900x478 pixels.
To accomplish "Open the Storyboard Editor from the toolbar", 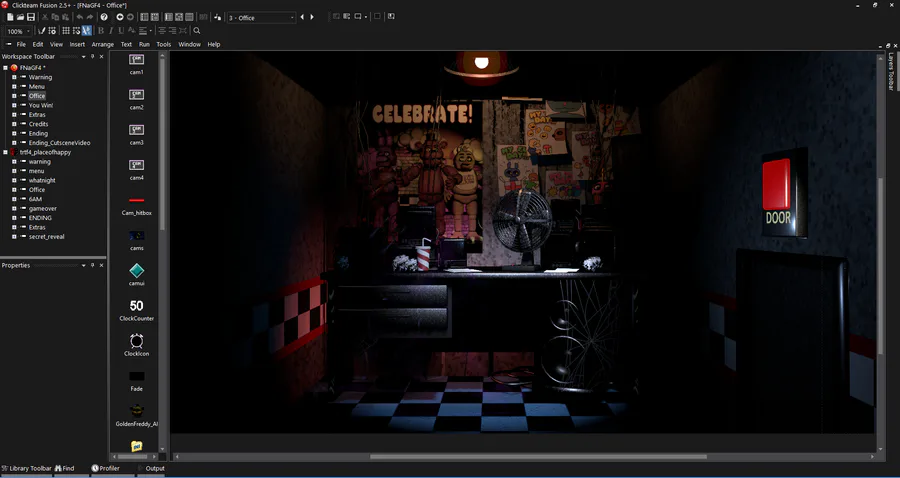I will point(144,17).
